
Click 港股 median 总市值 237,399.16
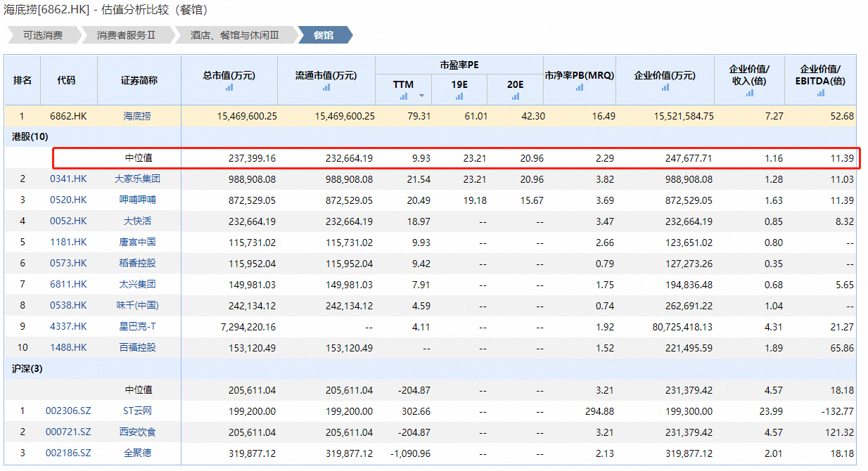[252, 158]
